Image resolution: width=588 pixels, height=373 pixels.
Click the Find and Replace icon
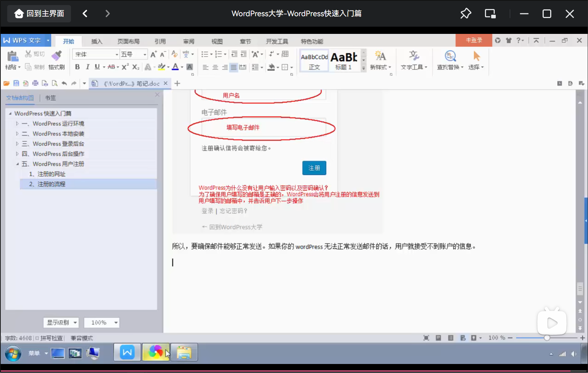pos(450,56)
